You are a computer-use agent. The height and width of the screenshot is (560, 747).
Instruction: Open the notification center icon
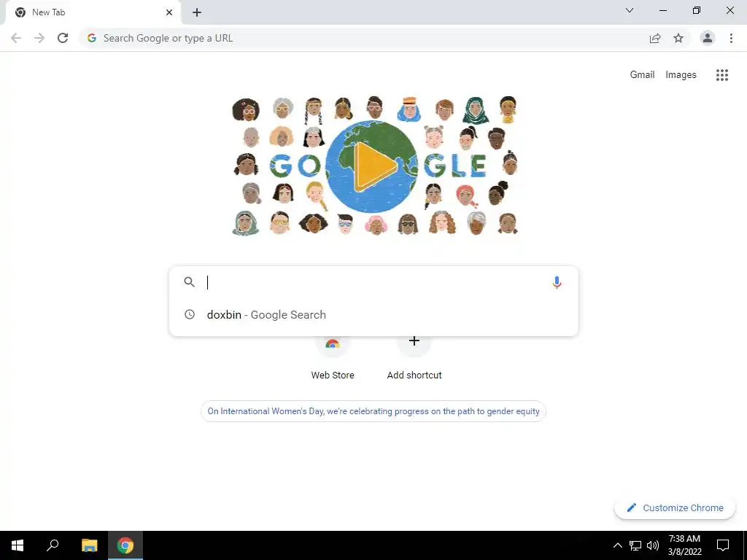[x=723, y=545]
